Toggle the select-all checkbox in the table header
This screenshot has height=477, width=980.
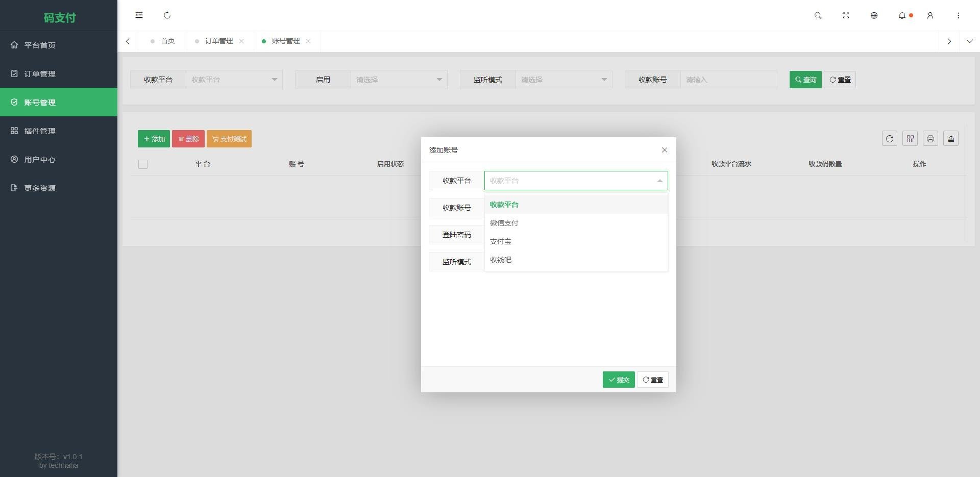point(143,164)
